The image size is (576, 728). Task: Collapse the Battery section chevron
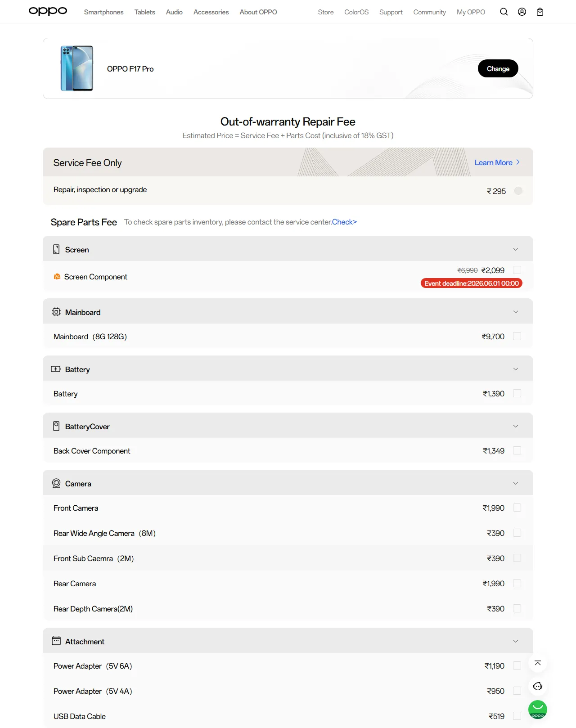coord(516,369)
